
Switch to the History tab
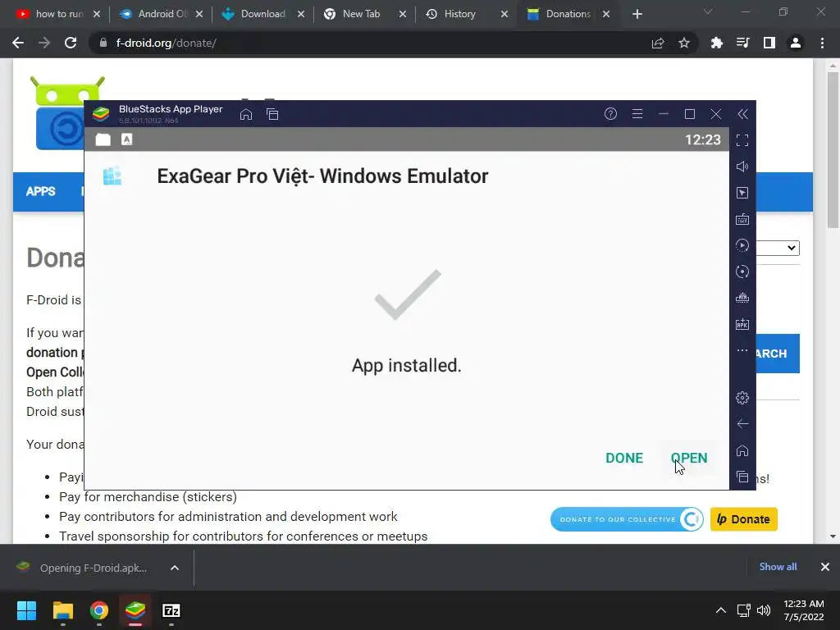point(466,14)
